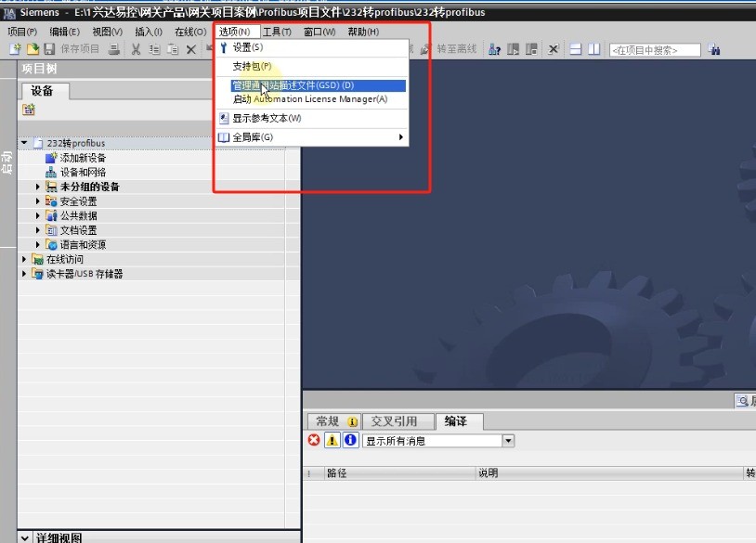Collapse the 232转profibus project node

24,143
